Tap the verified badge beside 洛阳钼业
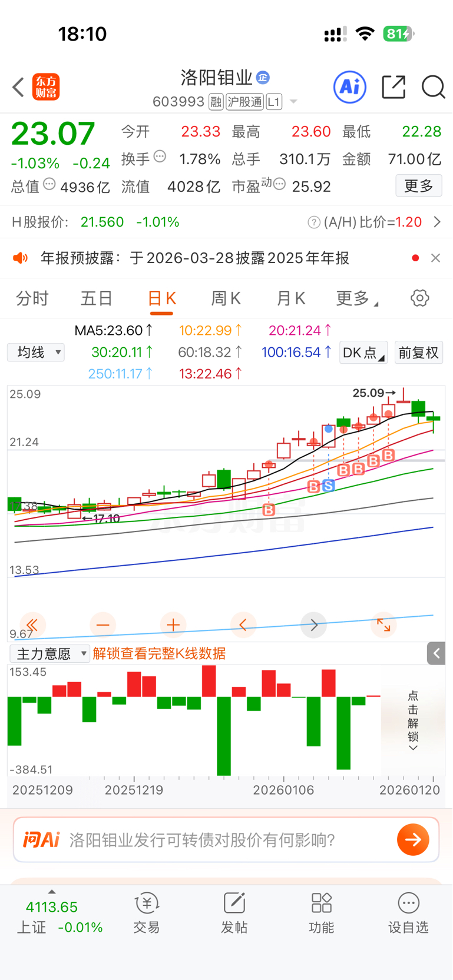The width and height of the screenshot is (453, 980). (x=263, y=77)
